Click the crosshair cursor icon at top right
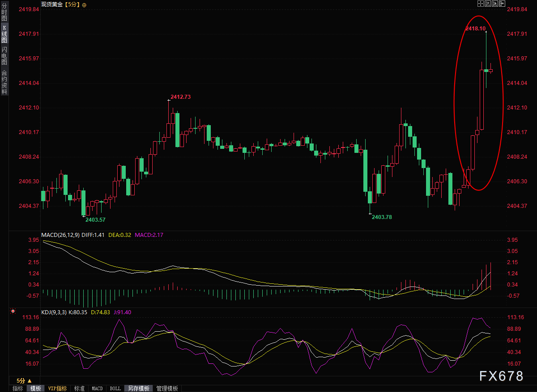The height and width of the screenshot is (392, 537). coord(481,4)
